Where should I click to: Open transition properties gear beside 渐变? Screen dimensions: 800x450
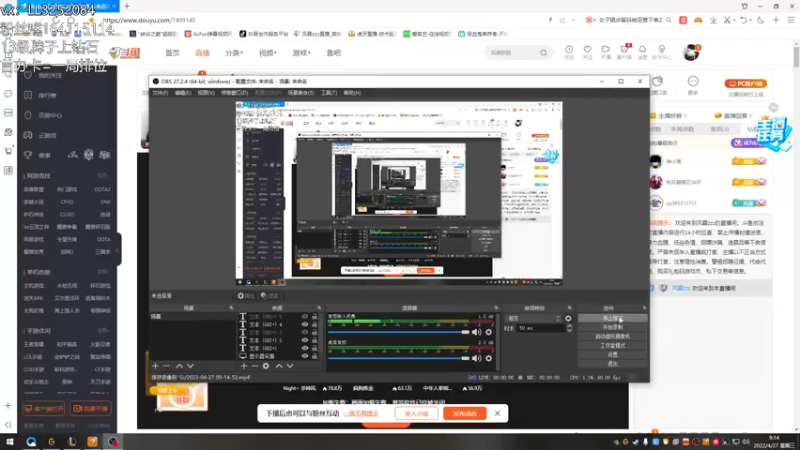tap(568, 318)
